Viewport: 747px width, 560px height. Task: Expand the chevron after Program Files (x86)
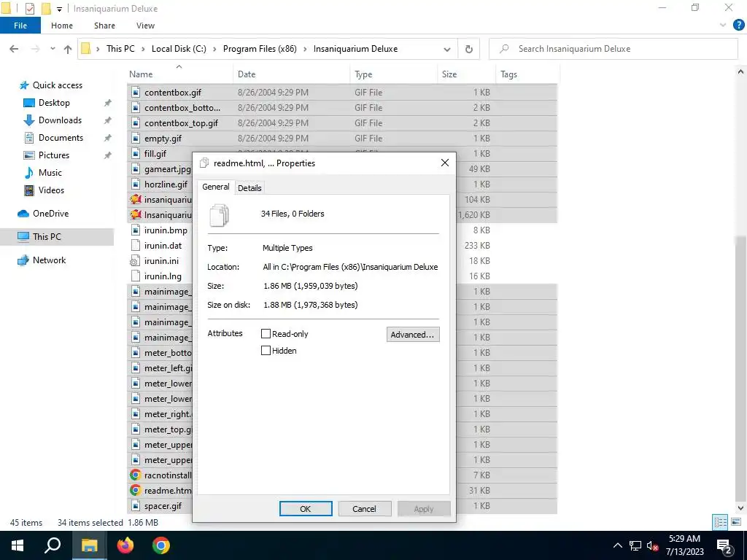click(x=305, y=49)
